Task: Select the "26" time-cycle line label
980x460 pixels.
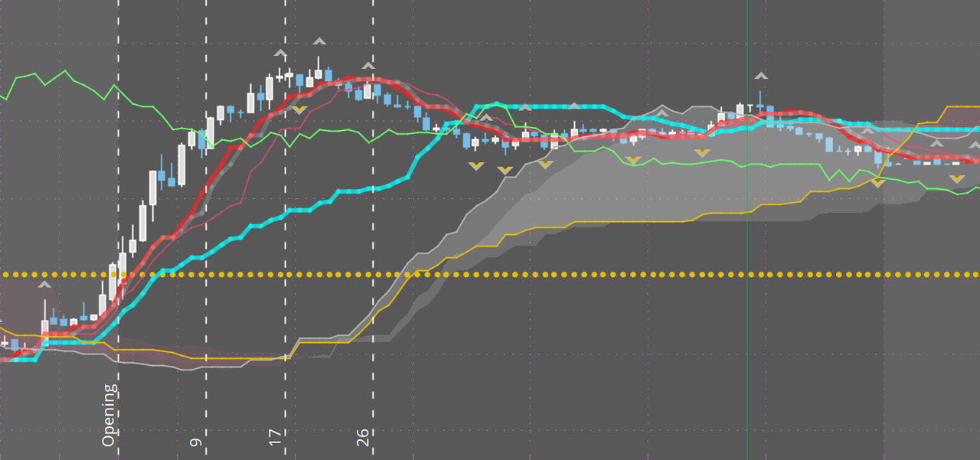Action: coord(364,438)
